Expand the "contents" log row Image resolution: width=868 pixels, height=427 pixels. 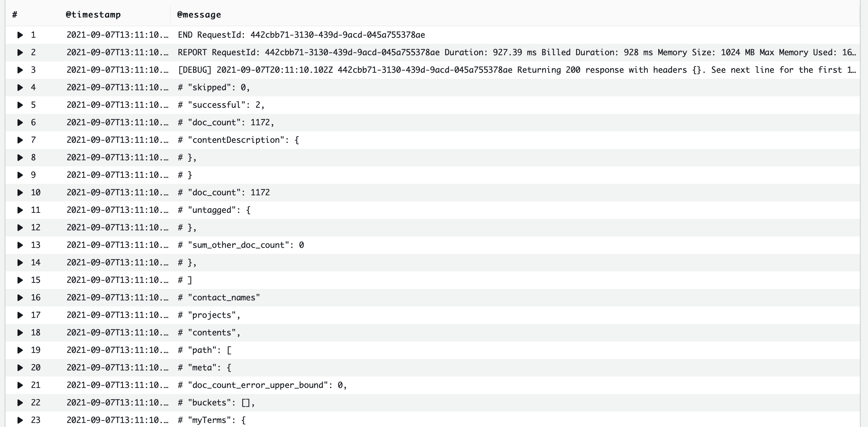click(x=20, y=333)
